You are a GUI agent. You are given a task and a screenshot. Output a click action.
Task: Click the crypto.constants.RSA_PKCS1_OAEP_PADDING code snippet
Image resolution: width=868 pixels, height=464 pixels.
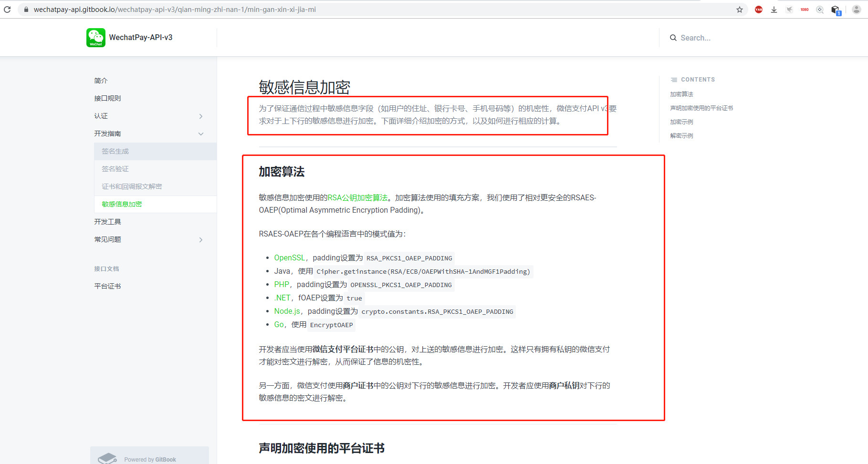(x=438, y=311)
